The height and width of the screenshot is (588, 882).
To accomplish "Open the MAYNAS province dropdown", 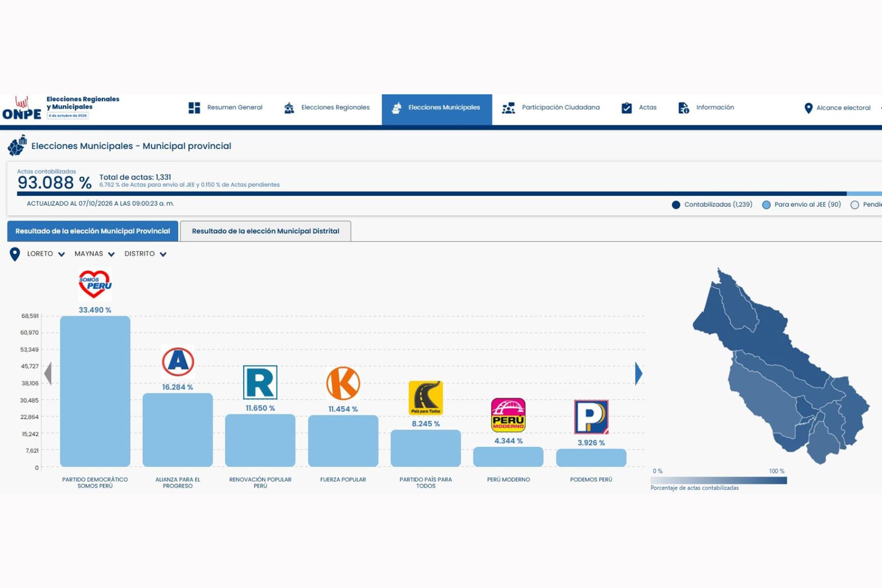I will pyautogui.click(x=95, y=254).
